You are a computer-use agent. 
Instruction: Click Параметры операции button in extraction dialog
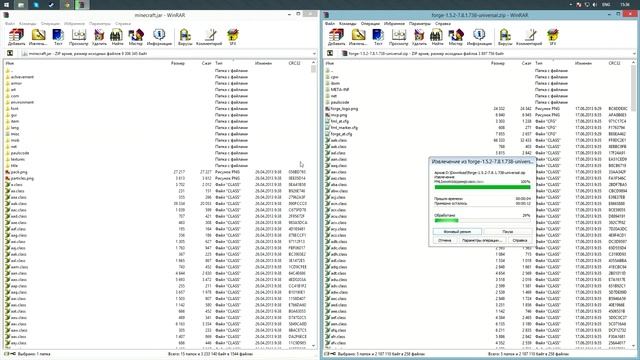point(482,240)
